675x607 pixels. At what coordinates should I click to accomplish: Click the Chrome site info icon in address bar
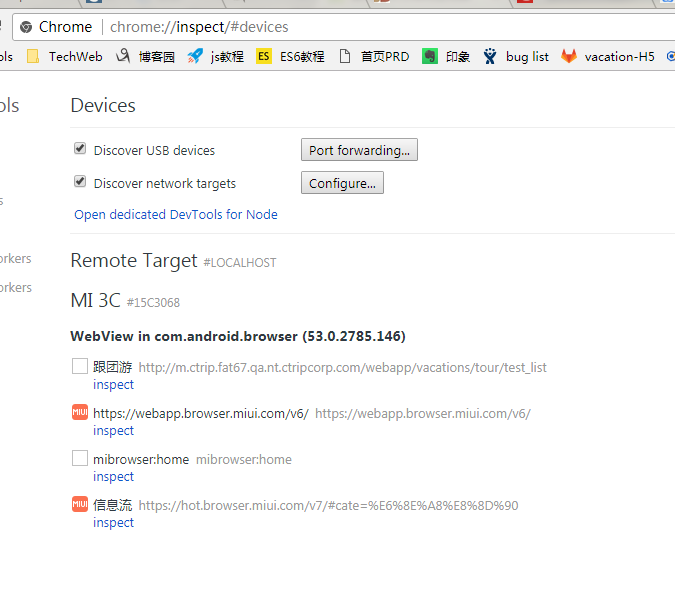pyautogui.click(x=26, y=27)
